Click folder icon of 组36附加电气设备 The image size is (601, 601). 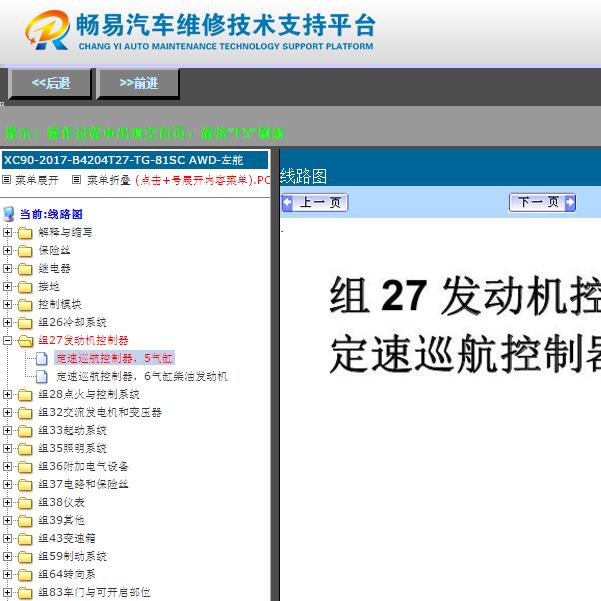coord(25,467)
